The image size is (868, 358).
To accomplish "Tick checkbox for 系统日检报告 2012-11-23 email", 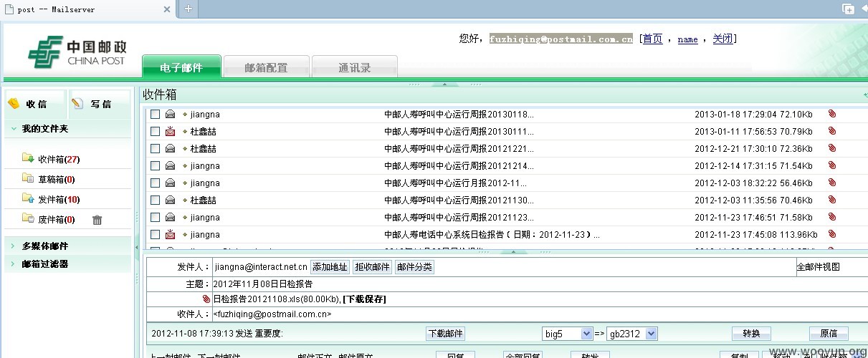I will coord(155,234).
